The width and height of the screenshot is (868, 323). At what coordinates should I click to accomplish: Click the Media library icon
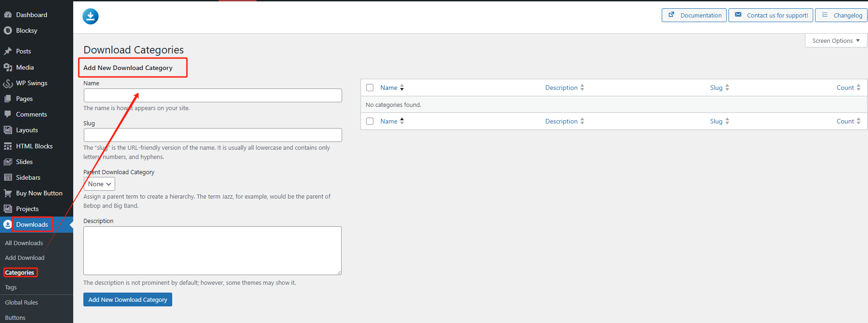(x=8, y=67)
